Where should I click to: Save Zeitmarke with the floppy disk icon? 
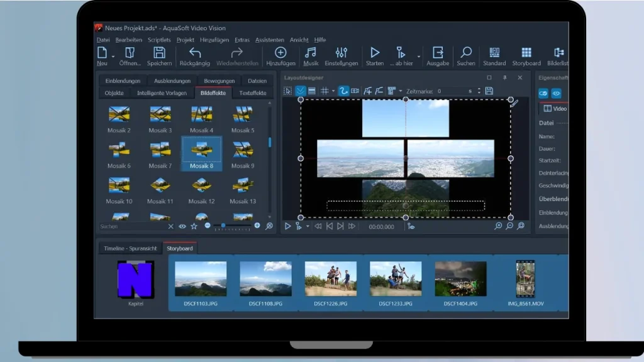coord(489,91)
